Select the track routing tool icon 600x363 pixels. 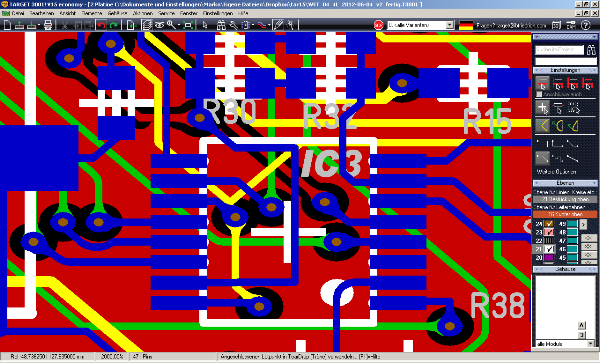pyautogui.click(x=262, y=25)
